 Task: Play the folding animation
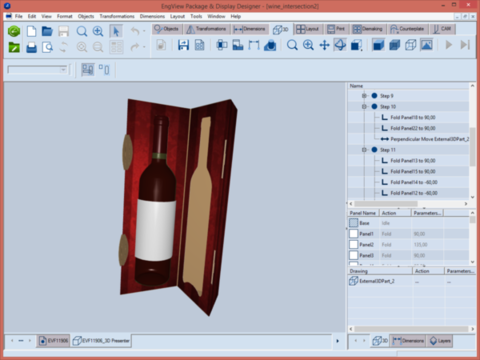449,45
